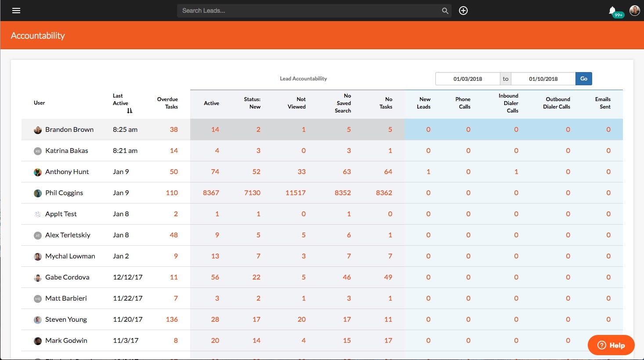Click the add new lead plus icon

[x=463, y=11]
